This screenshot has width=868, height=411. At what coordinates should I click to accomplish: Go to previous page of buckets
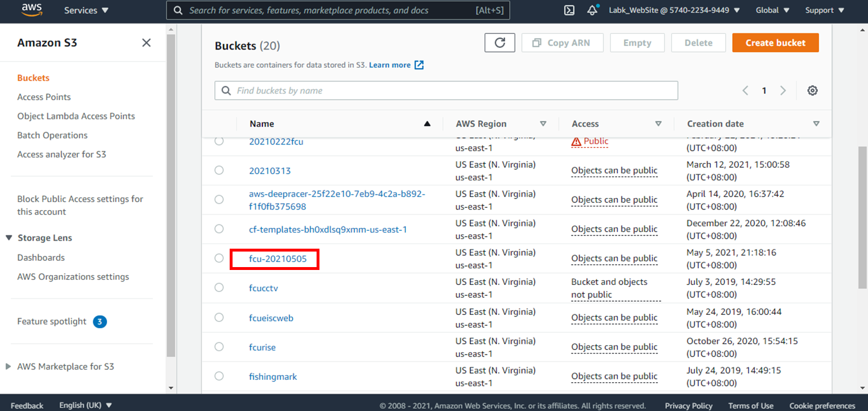tap(745, 90)
